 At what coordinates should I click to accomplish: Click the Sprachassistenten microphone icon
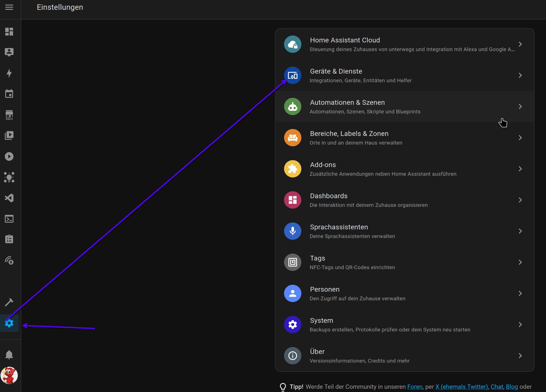293,231
